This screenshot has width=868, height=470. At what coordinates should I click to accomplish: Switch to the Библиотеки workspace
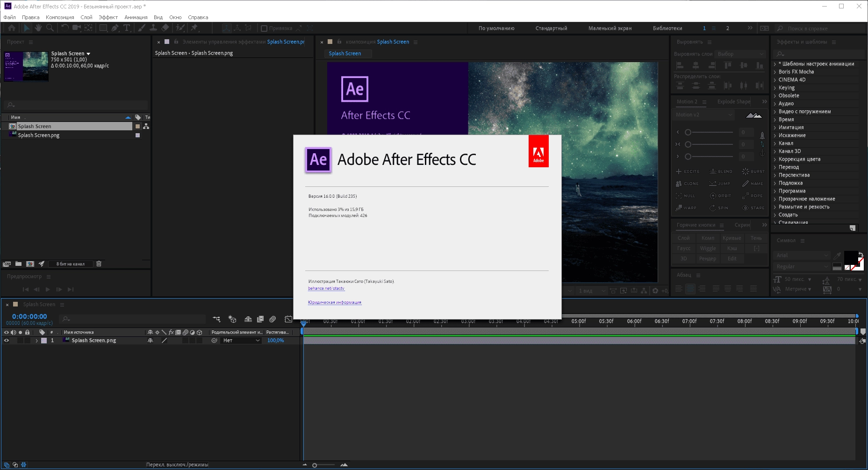(x=667, y=28)
